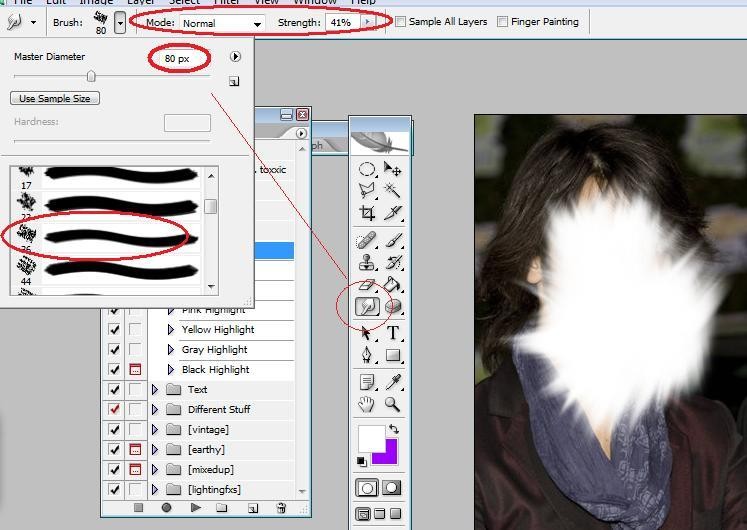747x530 pixels.
Task: Select the Type tool
Action: 393,333
